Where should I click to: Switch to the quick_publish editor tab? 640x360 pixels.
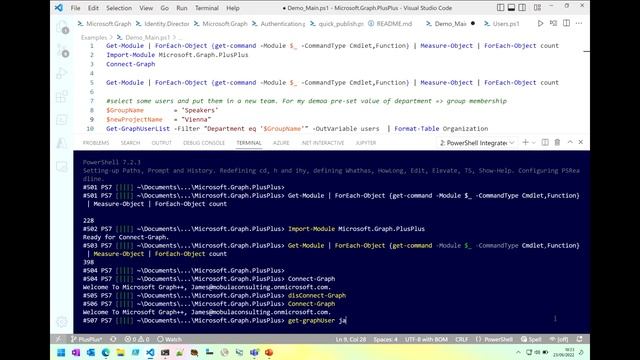point(336,24)
